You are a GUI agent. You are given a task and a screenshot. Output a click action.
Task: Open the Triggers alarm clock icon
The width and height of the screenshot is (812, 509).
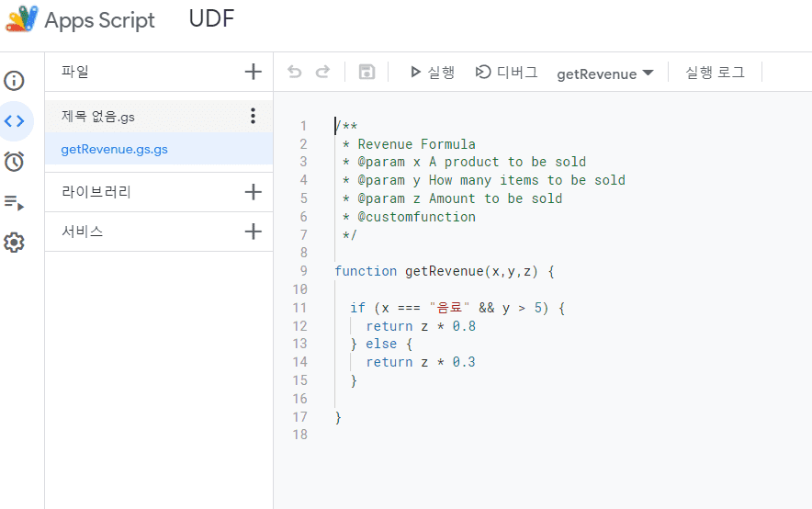tap(14, 162)
